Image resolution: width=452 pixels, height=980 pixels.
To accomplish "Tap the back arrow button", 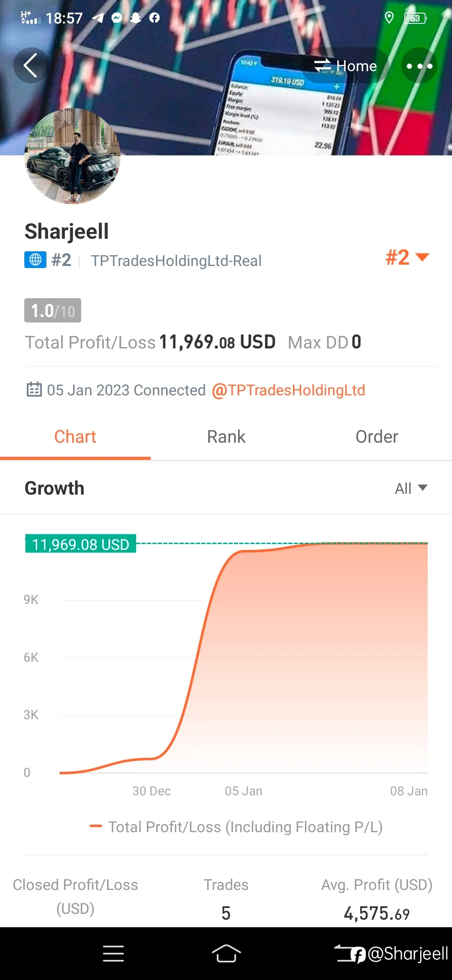I will click(x=31, y=66).
